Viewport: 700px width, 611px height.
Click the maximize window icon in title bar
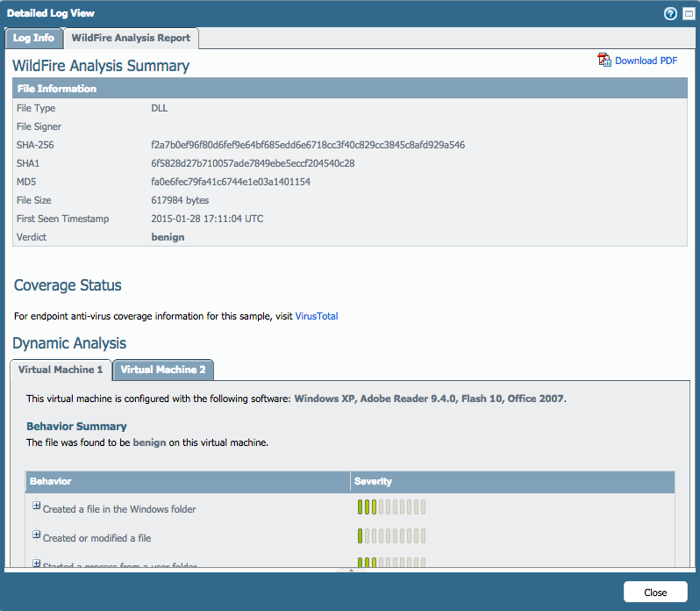[x=687, y=13]
